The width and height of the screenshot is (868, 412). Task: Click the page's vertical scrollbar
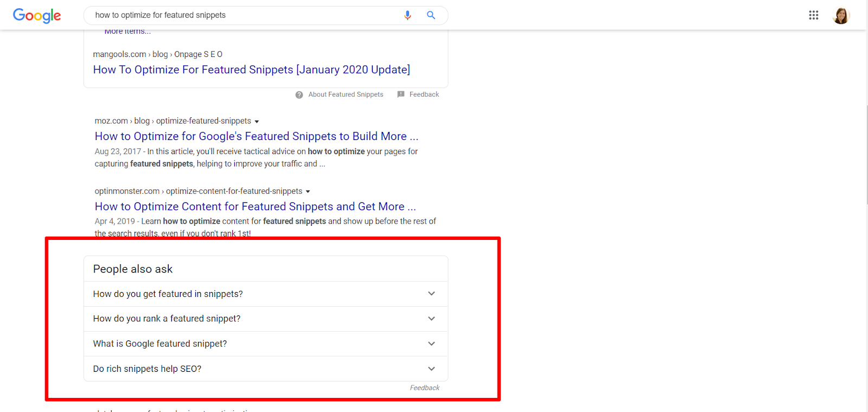[866, 155]
